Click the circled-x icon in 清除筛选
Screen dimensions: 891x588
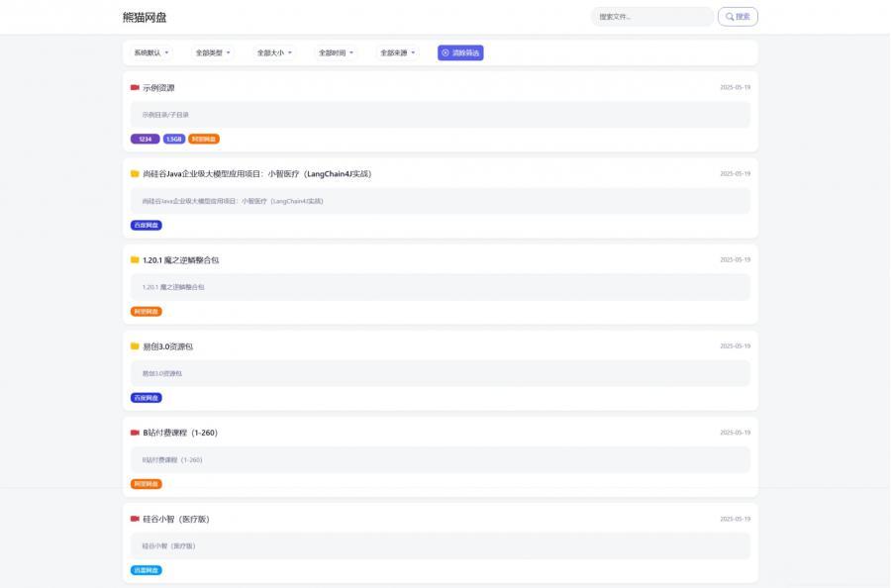(445, 52)
